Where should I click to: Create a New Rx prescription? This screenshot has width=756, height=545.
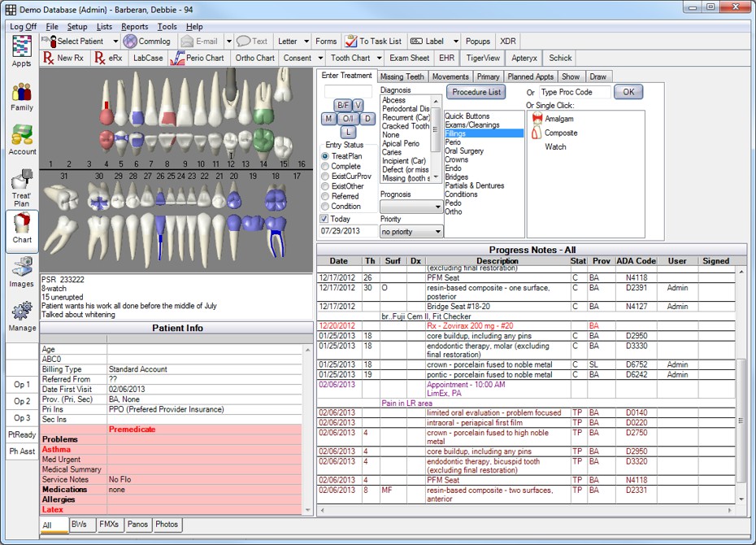point(63,58)
